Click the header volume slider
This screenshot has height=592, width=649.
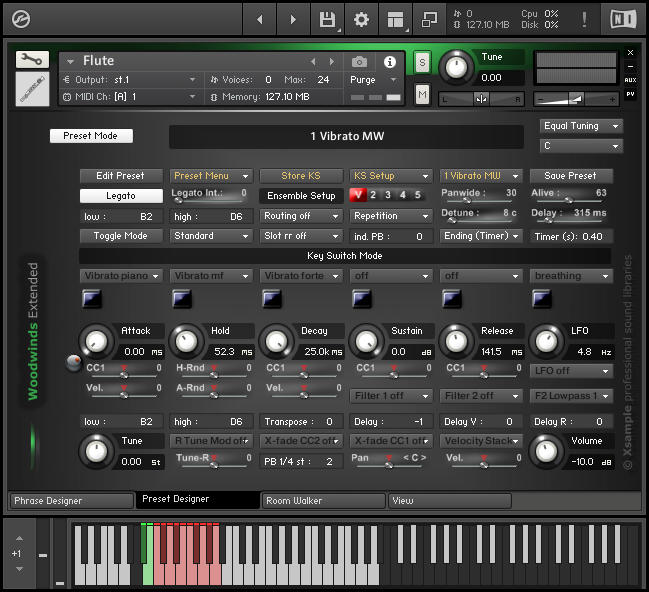click(576, 99)
